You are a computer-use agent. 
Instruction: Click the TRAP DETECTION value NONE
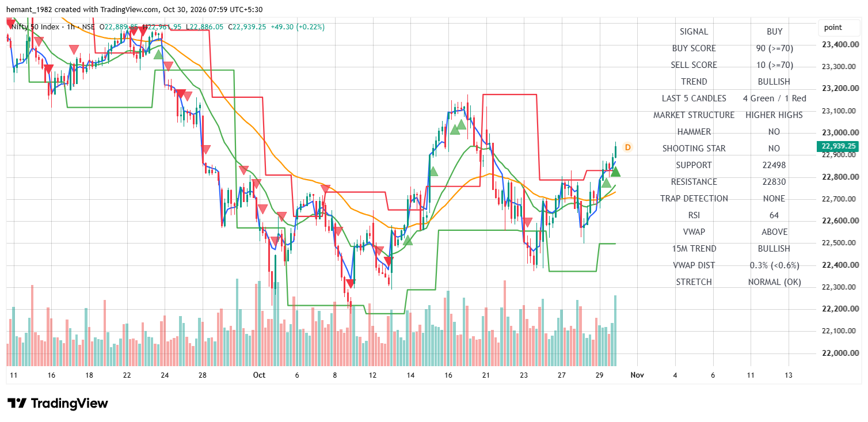click(774, 199)
